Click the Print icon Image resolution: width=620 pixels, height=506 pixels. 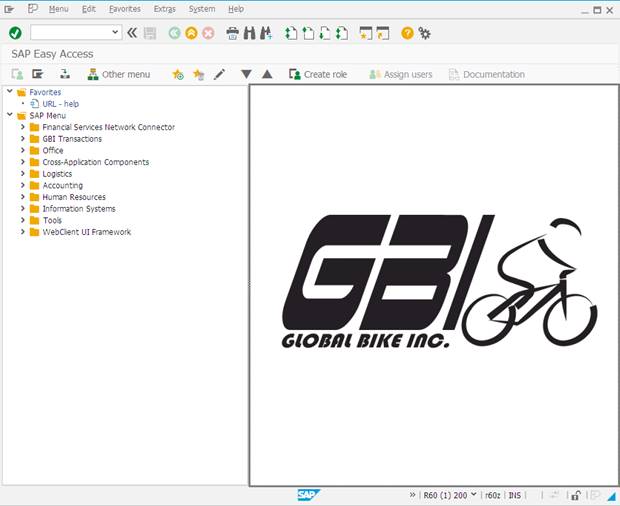click(232, 33)
